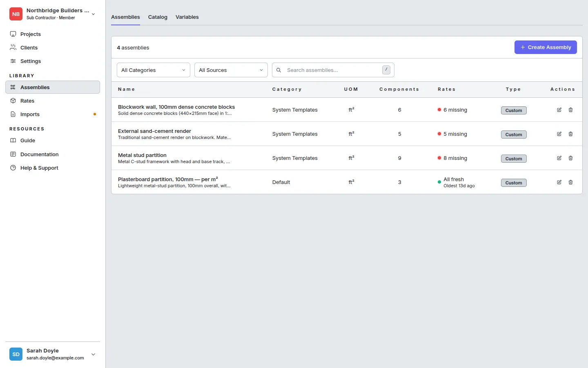Open the Guide resource link
The height and width of the screenshot is (368, 588).
pos(53,140)
